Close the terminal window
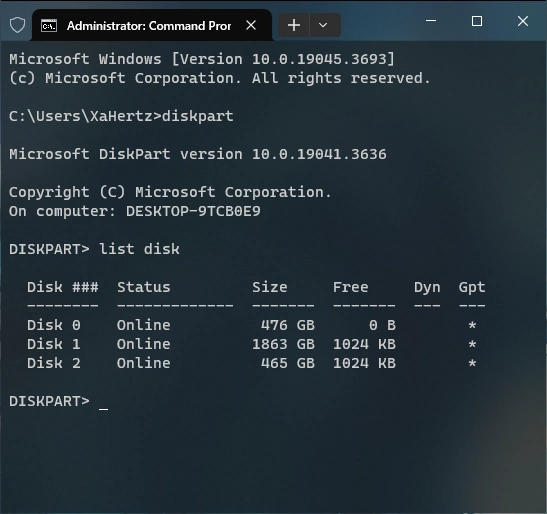Screen dimensions: 547x514 pos(523,21)
